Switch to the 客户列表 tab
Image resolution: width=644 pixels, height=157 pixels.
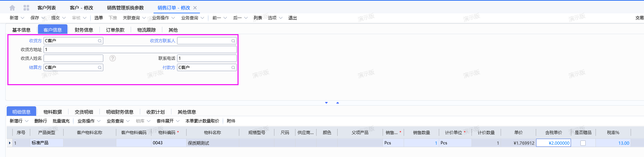(x=47, y=8)
